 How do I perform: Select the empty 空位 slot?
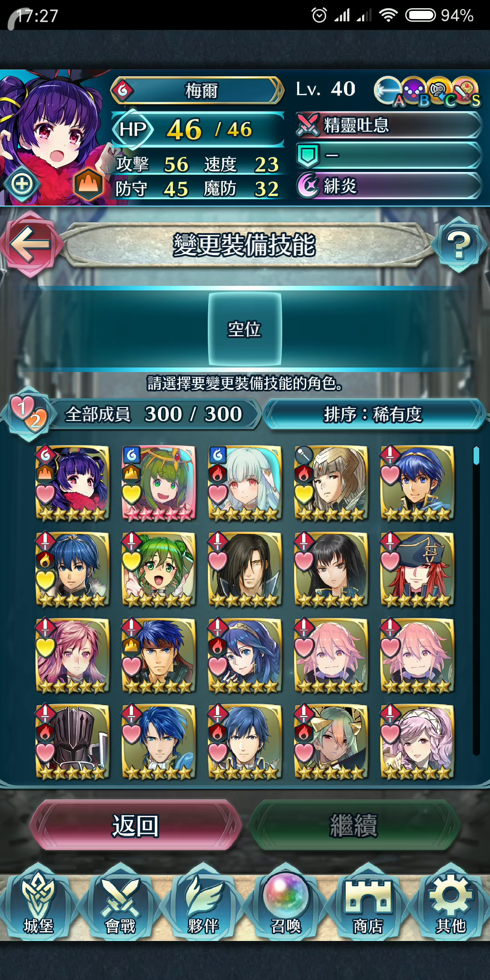(245, 329)
